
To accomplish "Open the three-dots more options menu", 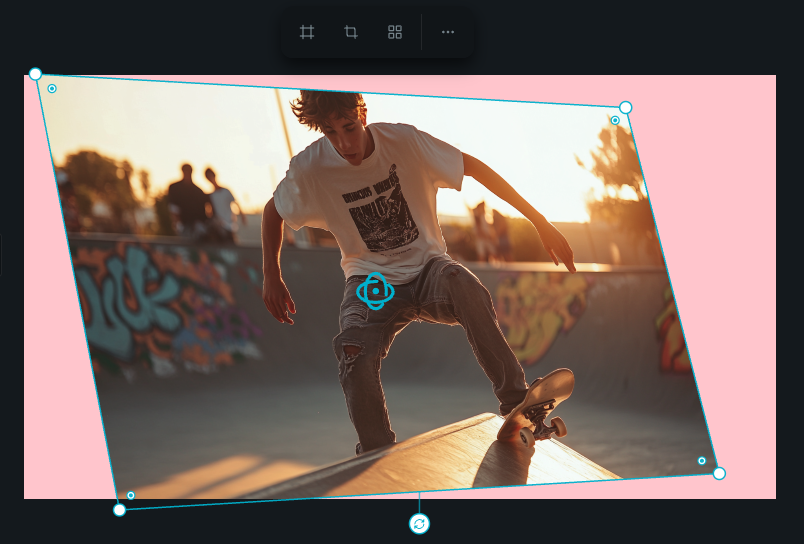I will tap(448, 32).
